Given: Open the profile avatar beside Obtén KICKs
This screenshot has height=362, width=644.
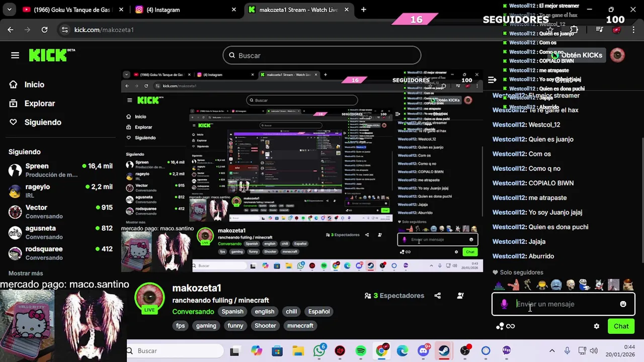Looking at the screenshot, I should [617, 55].
